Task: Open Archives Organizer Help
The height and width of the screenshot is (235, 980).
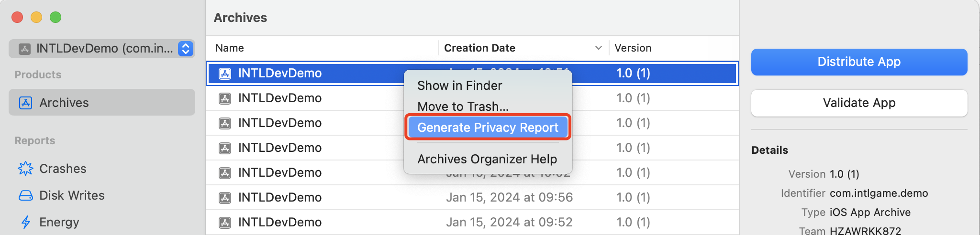Action: (487, 159)
